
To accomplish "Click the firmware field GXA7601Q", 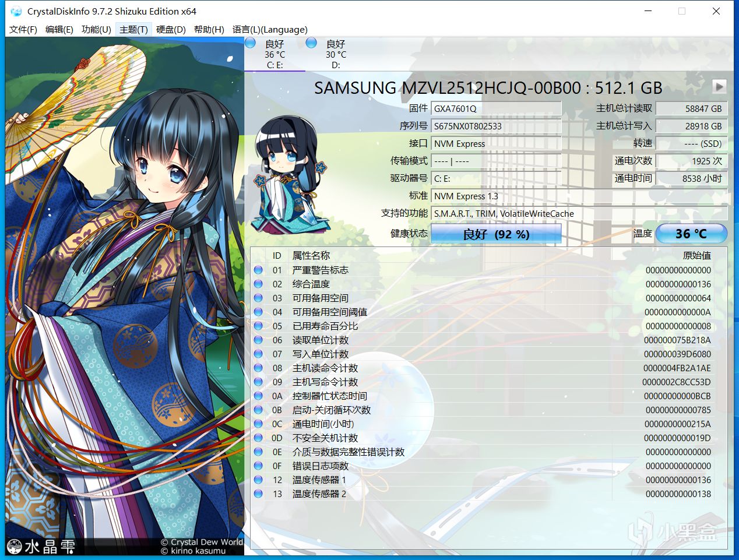I will tap(496, 108).
